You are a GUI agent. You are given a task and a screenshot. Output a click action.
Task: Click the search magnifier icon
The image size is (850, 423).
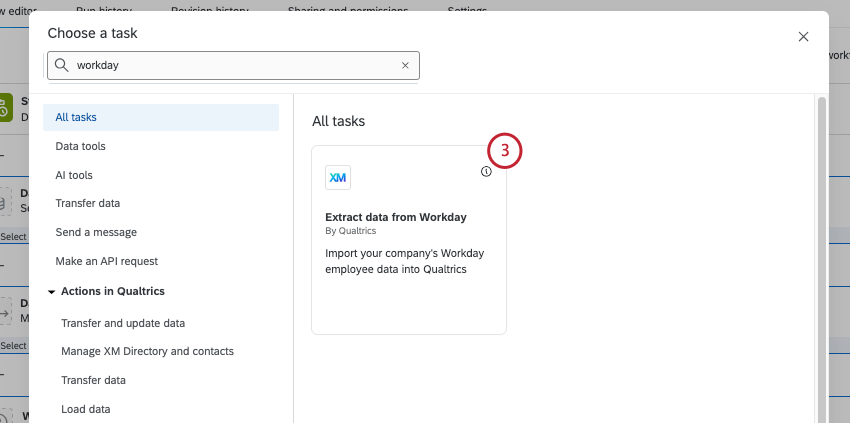point(62,65)
